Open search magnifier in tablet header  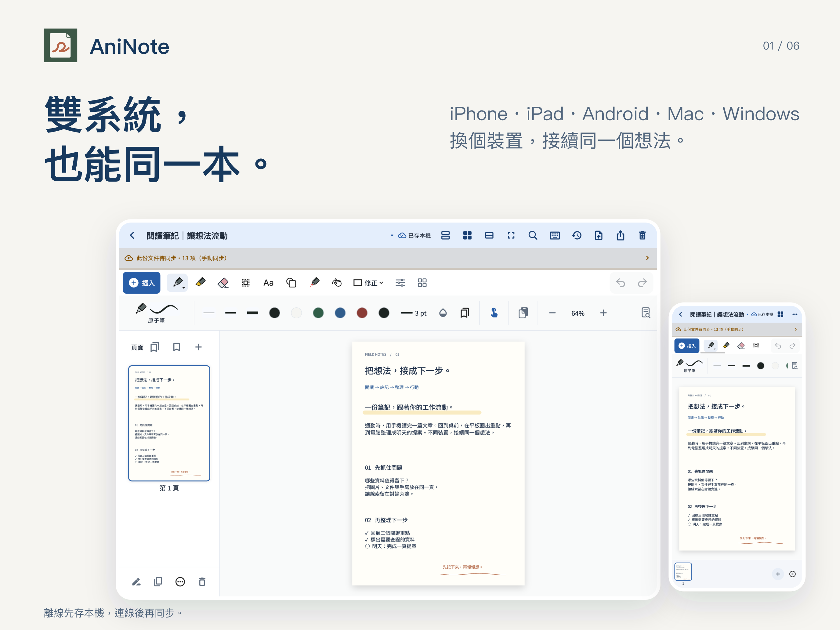click(533, 235)
